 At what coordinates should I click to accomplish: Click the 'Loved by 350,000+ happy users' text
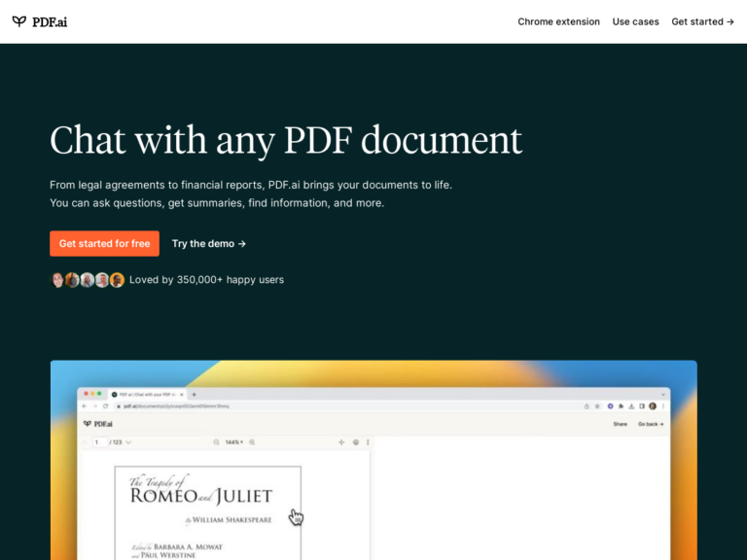click(206, 280)
